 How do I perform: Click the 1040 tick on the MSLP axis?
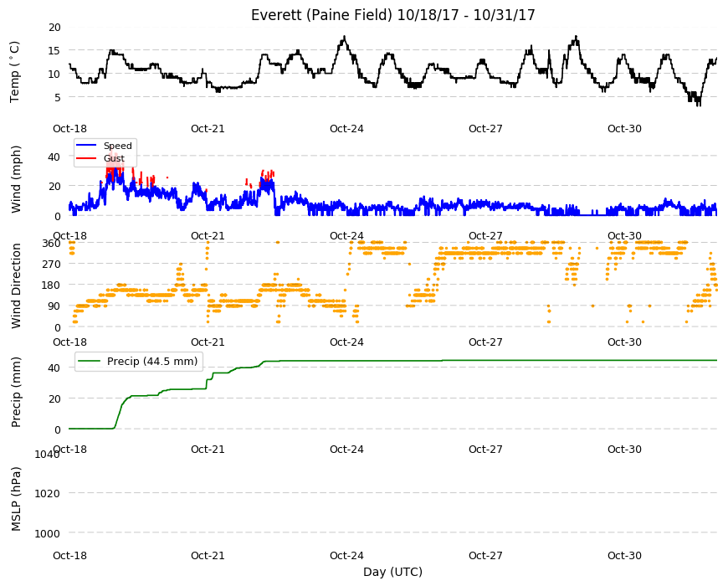pyautogui.click(x=48, y=454)
